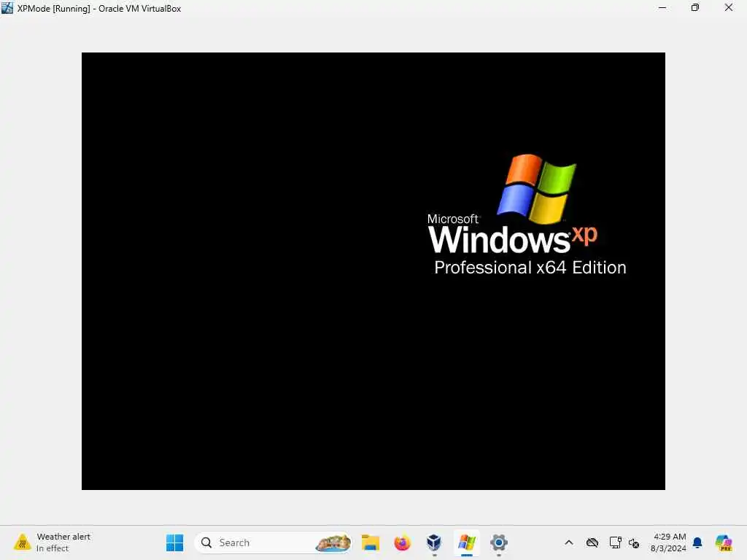Open notifications bell icon
Screen dimensions: 747x560
697,542
